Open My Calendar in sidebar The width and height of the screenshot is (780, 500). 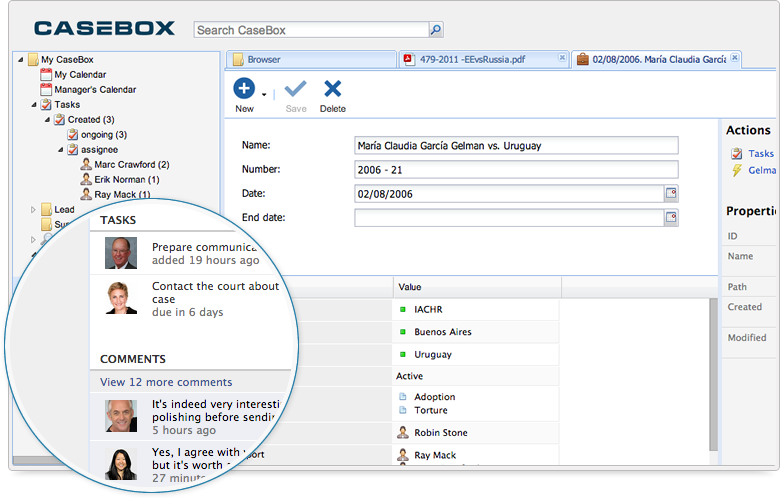point(80,75)
